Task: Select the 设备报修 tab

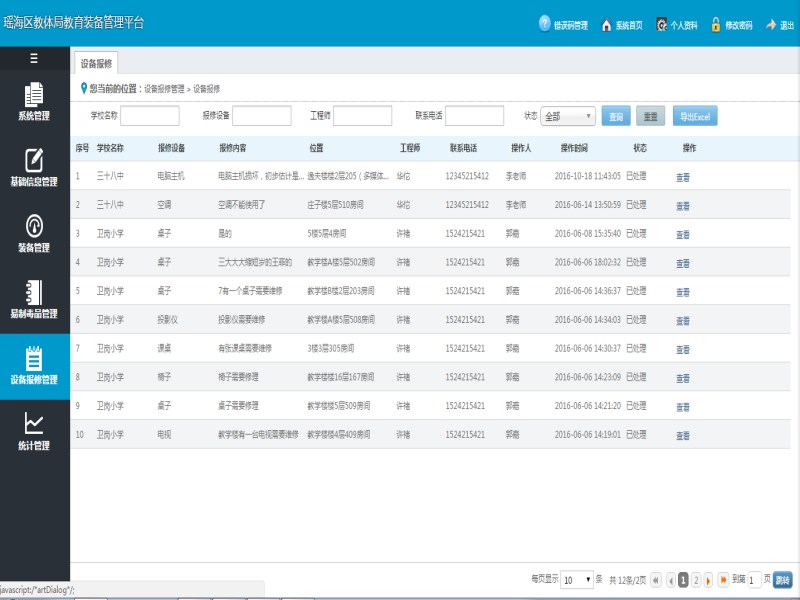Action: click(x=96, y=64)
